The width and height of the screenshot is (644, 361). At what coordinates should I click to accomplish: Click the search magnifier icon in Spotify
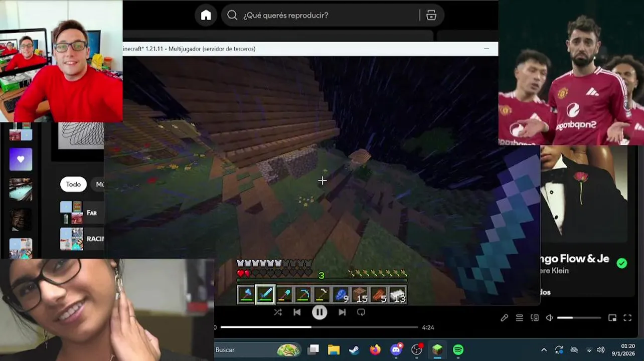(232, 15)
